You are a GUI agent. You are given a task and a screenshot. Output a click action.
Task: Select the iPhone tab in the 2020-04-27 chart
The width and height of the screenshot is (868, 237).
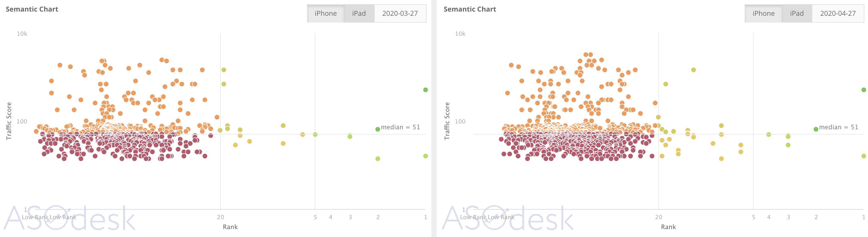pyautogui.click(x=763, y=13)
